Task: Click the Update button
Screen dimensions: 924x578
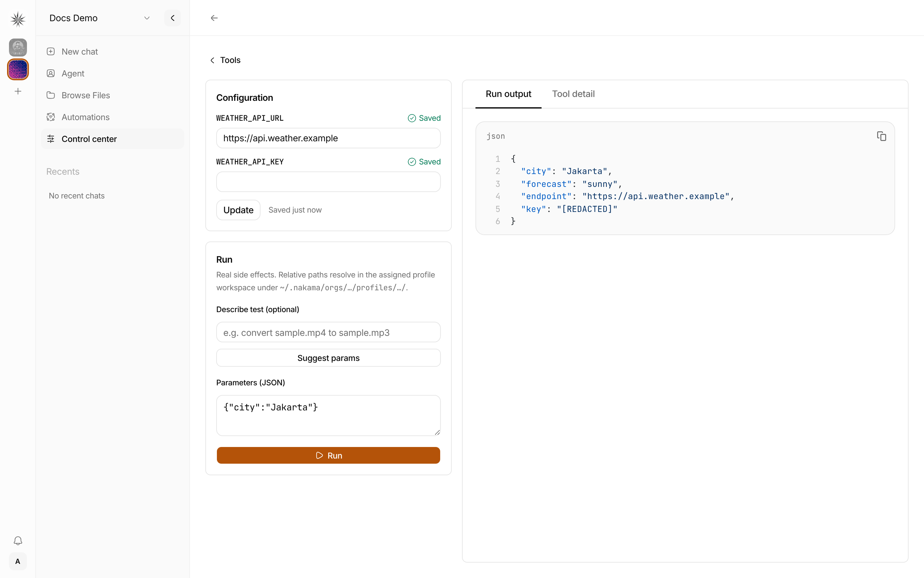Action: pos(238,210)
